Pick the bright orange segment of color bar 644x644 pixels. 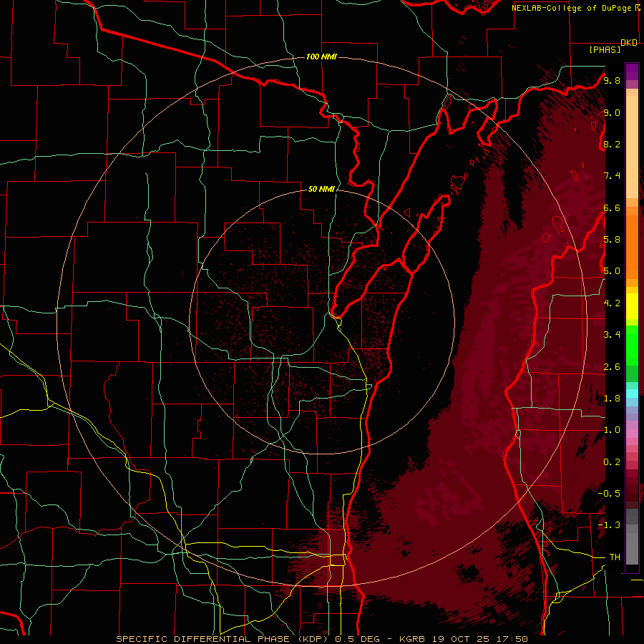(632, 246)
